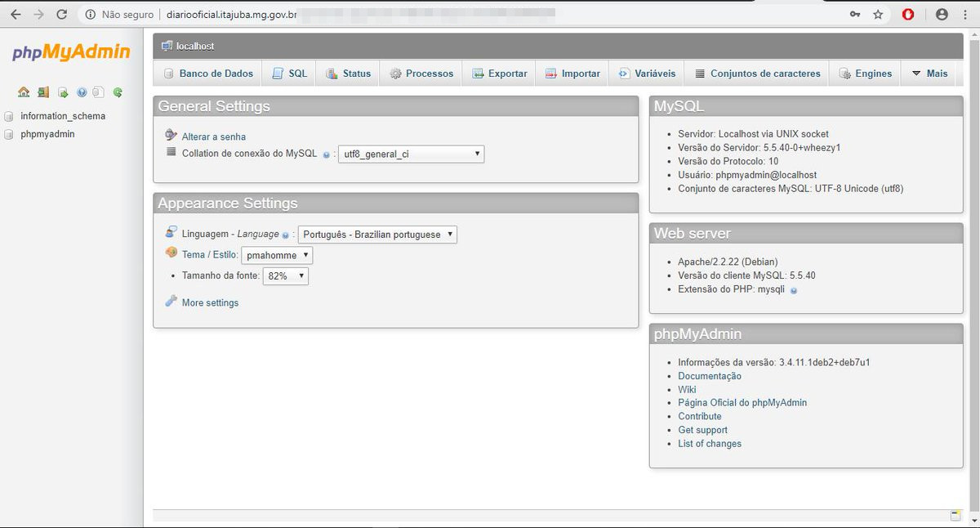Reload the page with browser refresh button
Screen dimensions: 980x528
(x=62, y=15)
